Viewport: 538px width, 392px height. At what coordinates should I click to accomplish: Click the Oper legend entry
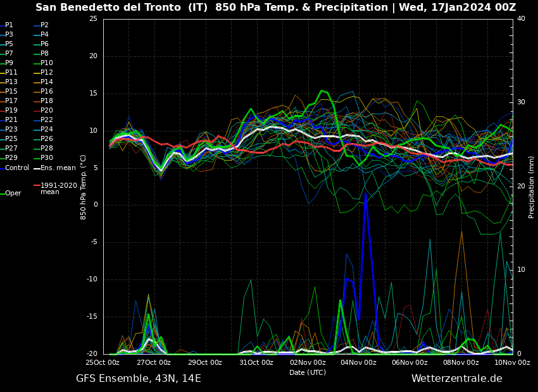coord(13,193)
